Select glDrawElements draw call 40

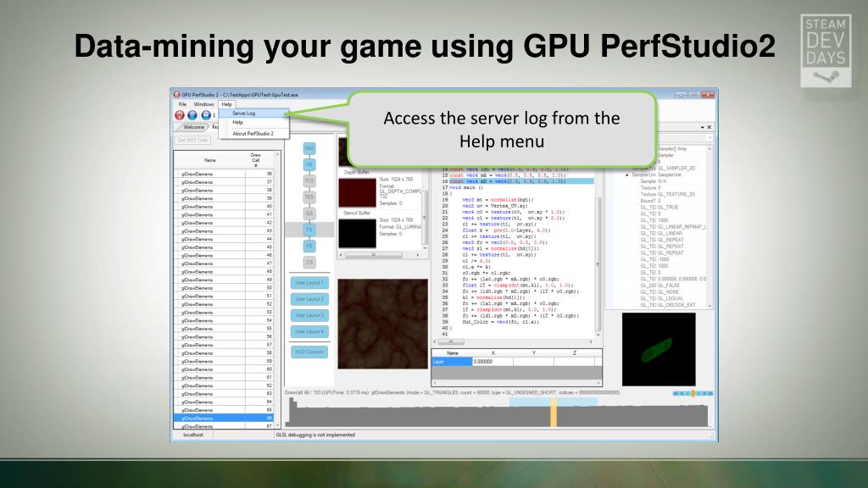tap(224, 207)
